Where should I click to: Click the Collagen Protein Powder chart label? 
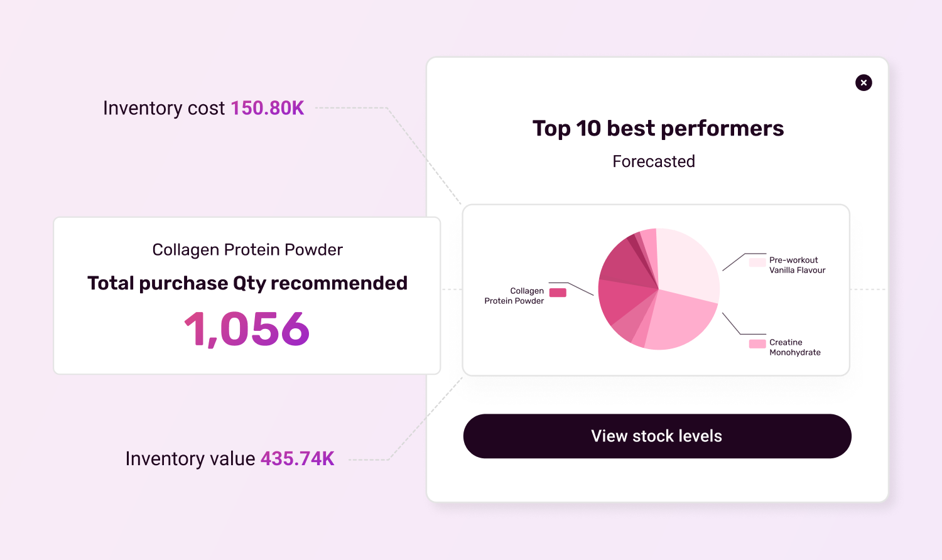(514, 296)
